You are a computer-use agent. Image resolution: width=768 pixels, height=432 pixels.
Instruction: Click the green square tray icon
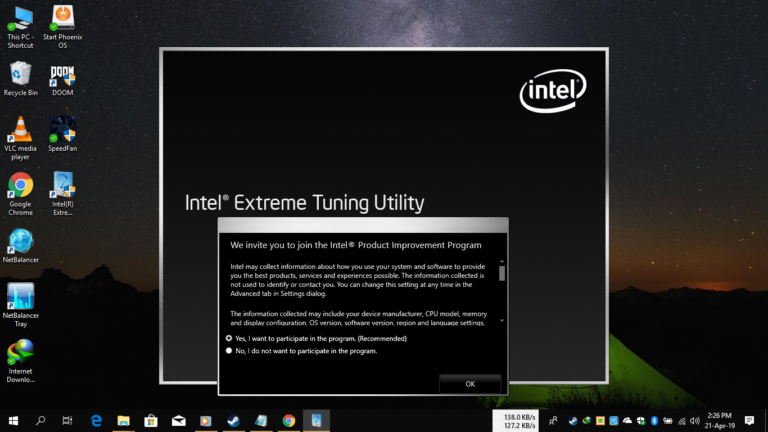600,421
